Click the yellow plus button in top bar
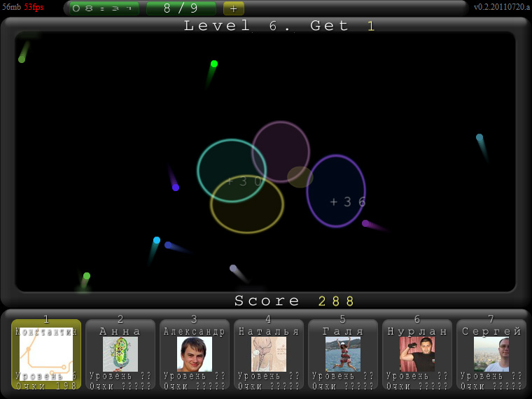Image resolution: width=532 pixels, height=399 pixels. coord(233,8)
